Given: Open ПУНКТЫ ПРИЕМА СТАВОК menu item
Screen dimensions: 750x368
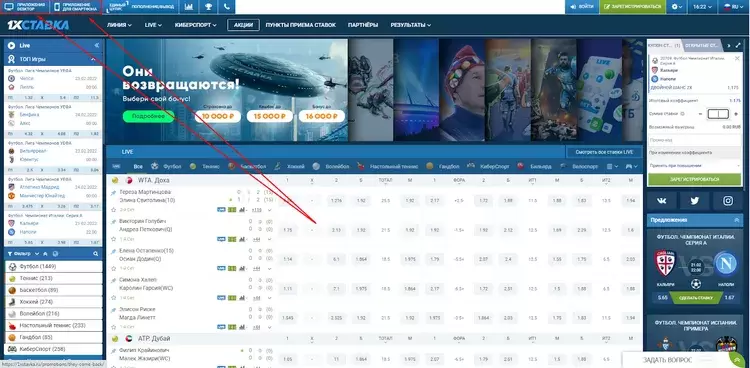Looking at the screenshot, I should pos(301,25).
